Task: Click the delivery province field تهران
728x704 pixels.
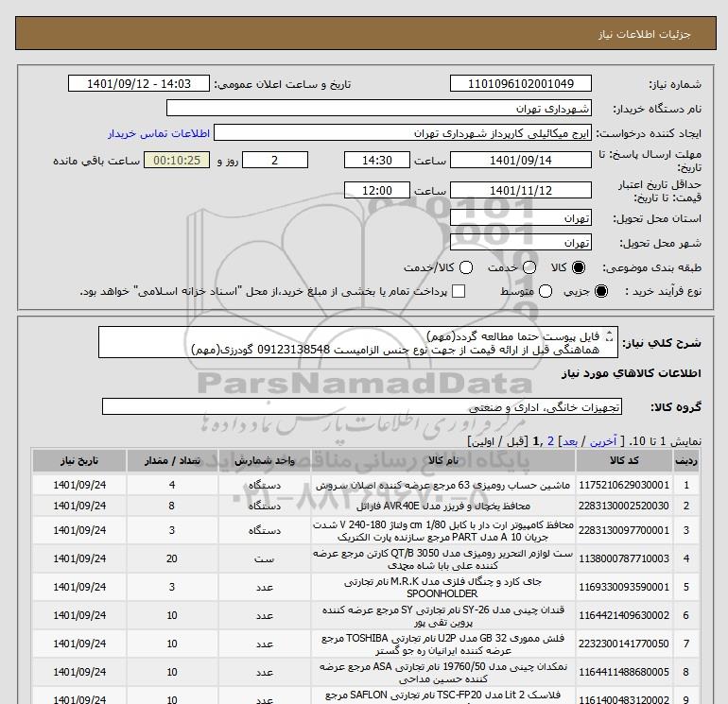Action: pos(520,218)
